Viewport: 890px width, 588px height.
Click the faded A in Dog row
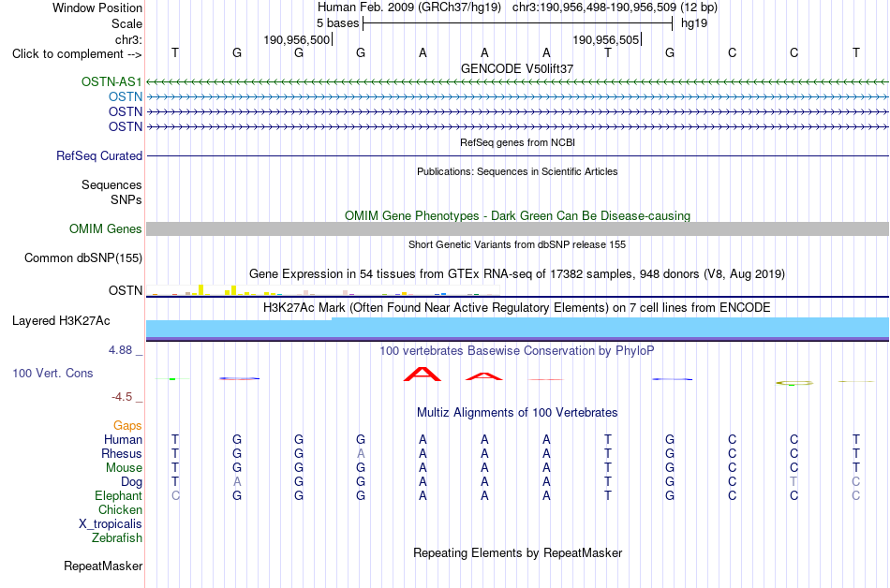[237, 482]
